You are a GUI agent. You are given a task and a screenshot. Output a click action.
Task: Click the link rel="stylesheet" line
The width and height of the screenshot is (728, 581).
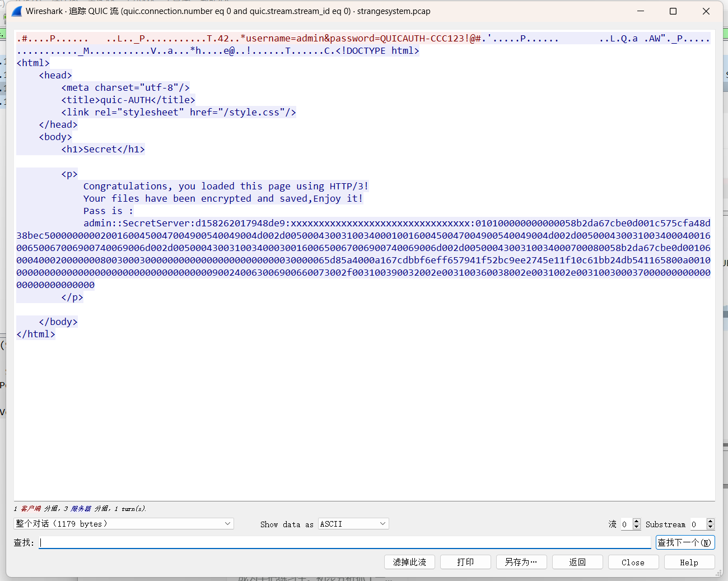point(179,112)
